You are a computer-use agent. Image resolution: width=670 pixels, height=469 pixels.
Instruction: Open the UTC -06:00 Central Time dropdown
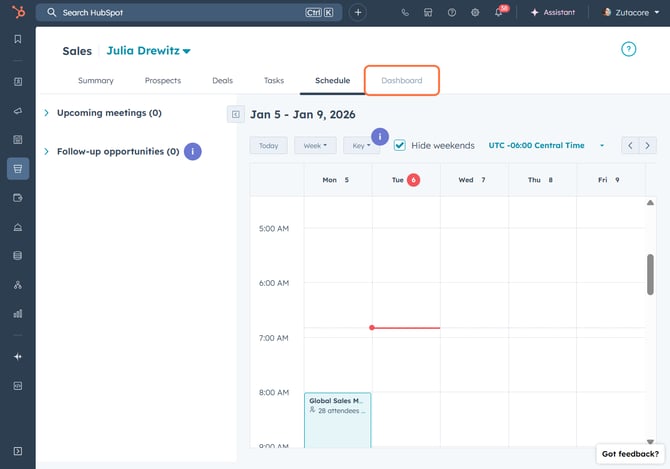546,145
